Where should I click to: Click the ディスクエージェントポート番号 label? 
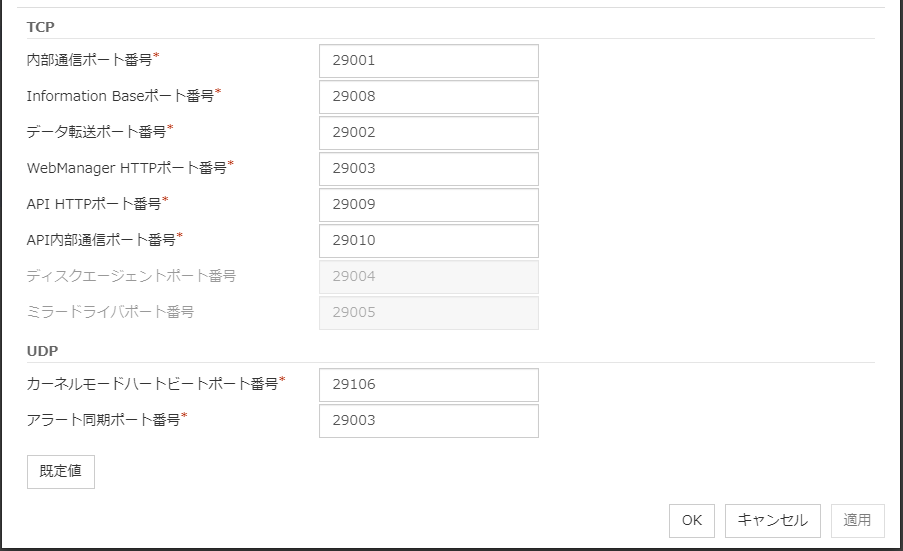(131, 276)
